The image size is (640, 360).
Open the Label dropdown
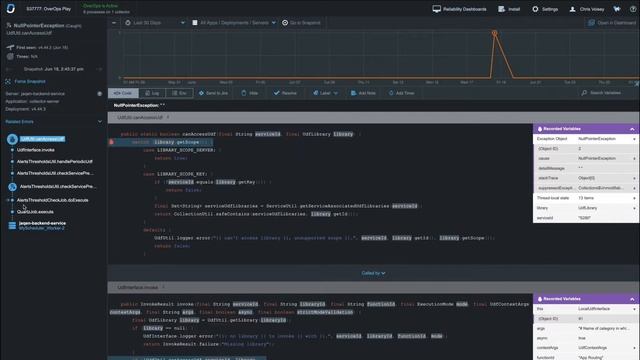click(325, 93)
